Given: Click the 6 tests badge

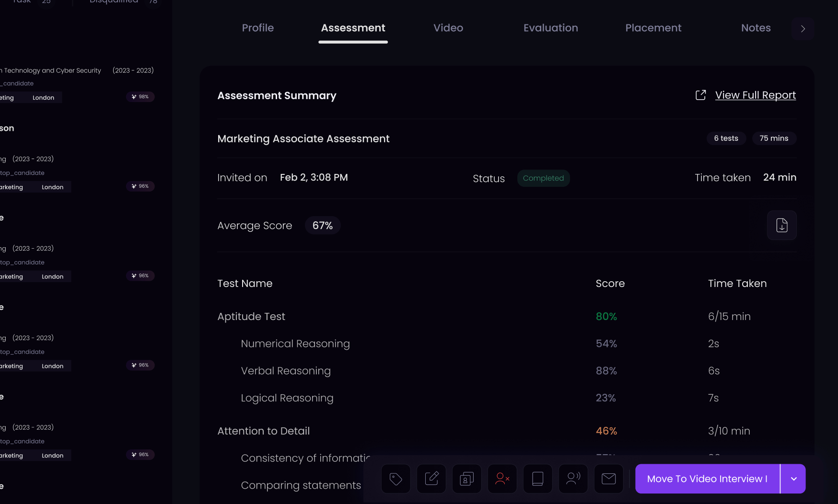Looking at the screenshot, I should 726,138.
